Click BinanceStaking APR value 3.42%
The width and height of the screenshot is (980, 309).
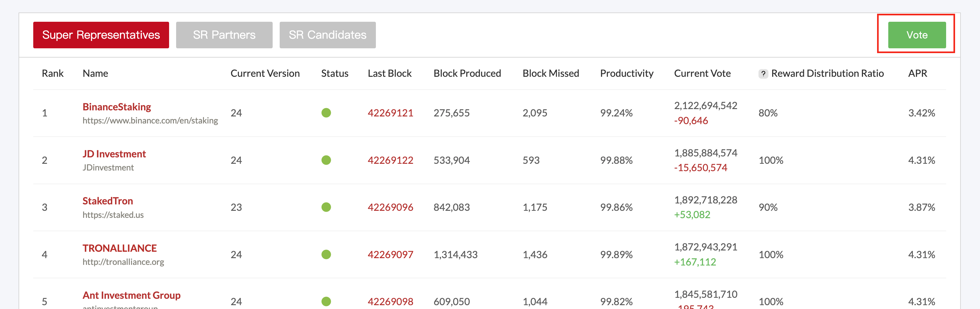click(922, 113)
